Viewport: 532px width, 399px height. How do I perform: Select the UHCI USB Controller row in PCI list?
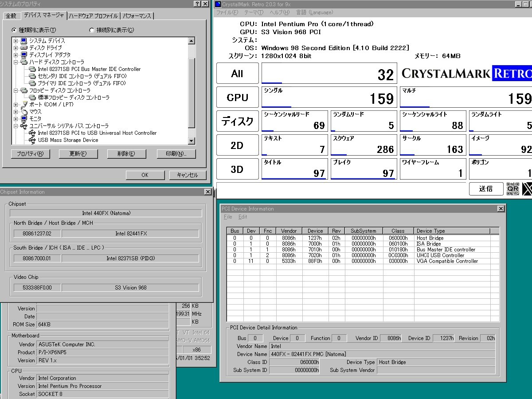pyautogui.click(x=363, y=256)
